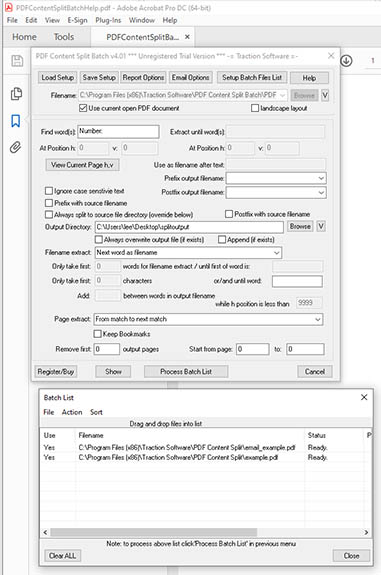Click Setup Batch Files List button

[252, 77]
